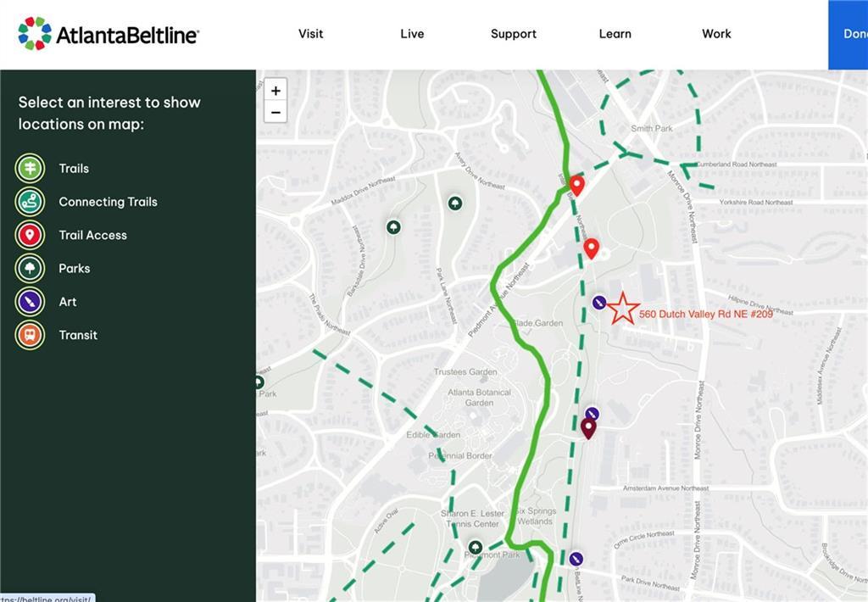Toggle the orange Transit bus icon
This screenshot has width=868, height=602.
(30, 335)
